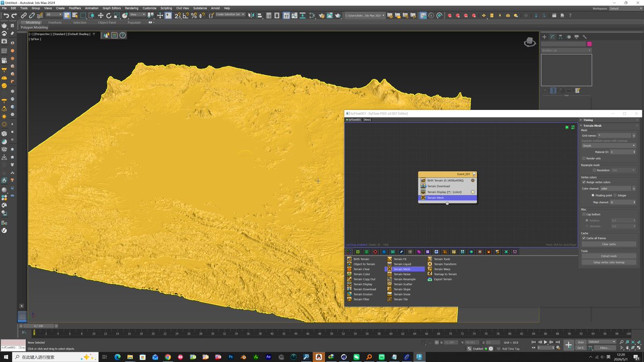Screen dimensions: 644x362
Task: Open the selection filter All dropdown
Action: pyautogui.click(x=54, y=15)
